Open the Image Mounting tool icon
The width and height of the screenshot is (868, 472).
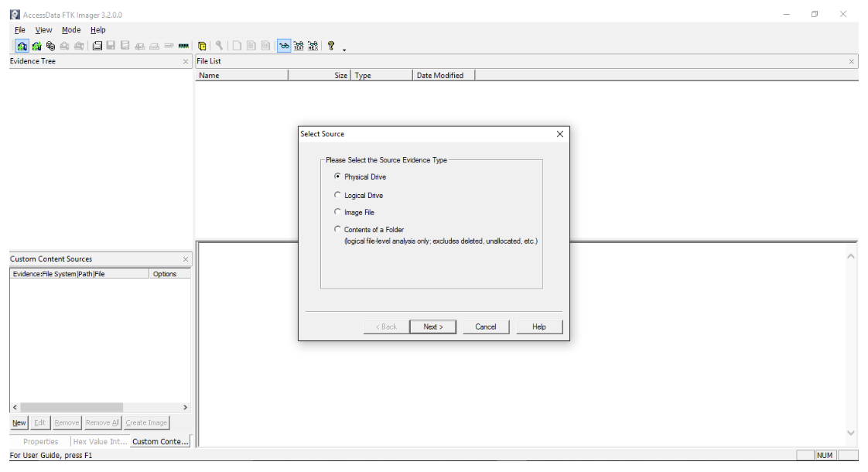pyautogui.click(x=50, y=46)
